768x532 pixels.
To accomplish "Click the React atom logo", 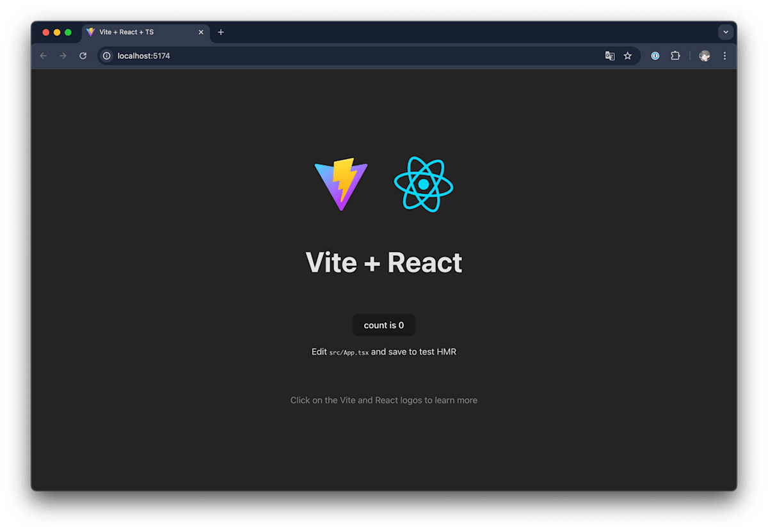I will (x=424, y=184).
